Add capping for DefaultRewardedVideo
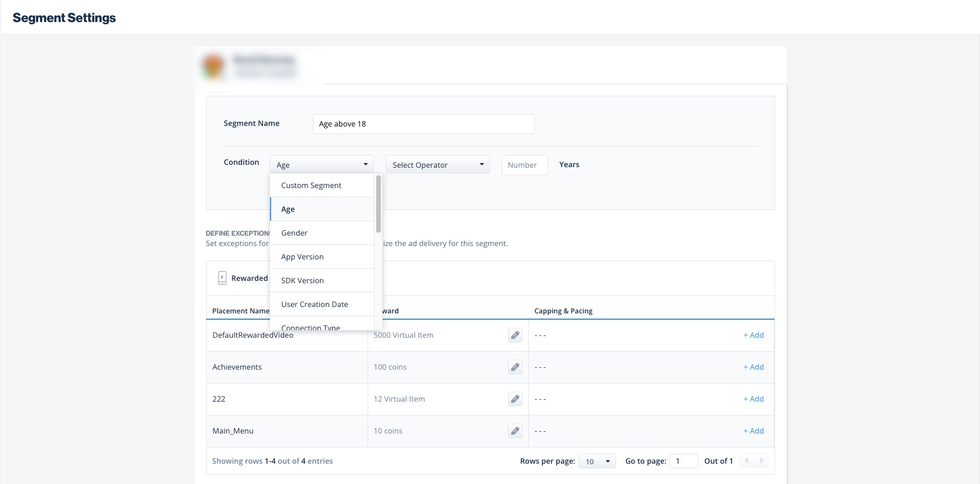Screen dimensions: 980x484 754,335
